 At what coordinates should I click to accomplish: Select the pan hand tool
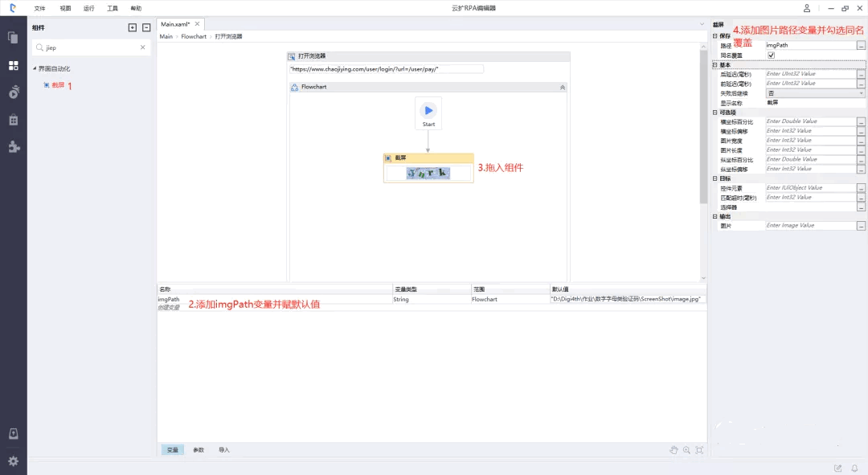(x=674, y=450)
